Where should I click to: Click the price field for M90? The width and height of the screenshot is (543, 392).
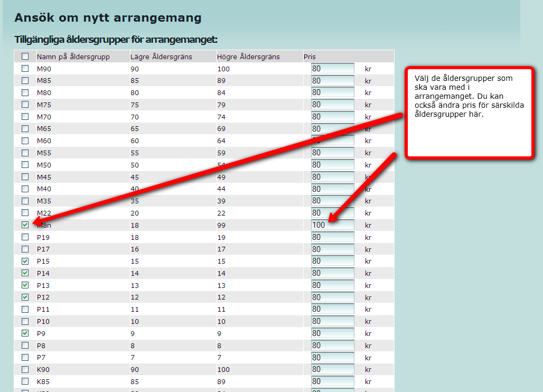[332, 69]
